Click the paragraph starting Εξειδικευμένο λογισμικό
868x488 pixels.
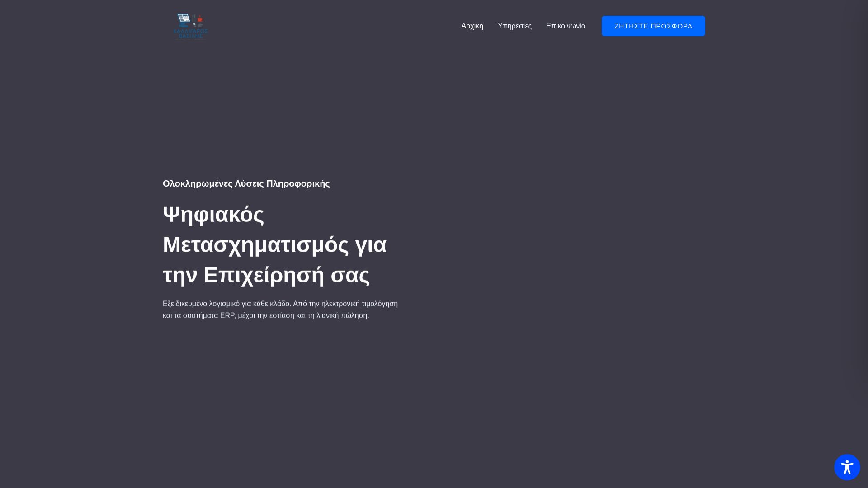(x=280, y=310)
